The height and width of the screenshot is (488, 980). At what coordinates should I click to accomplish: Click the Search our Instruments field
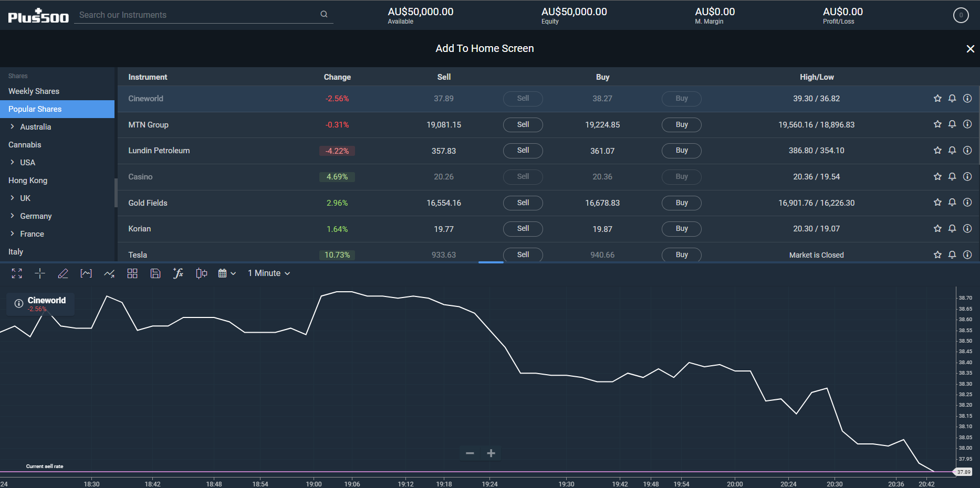[x=204, y=15]
